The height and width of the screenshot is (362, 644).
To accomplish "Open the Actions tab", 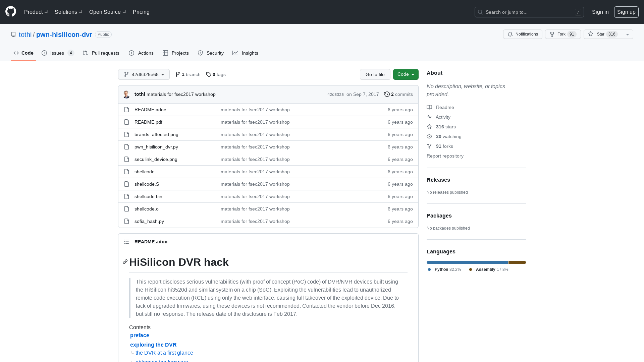I will point(141,53).
